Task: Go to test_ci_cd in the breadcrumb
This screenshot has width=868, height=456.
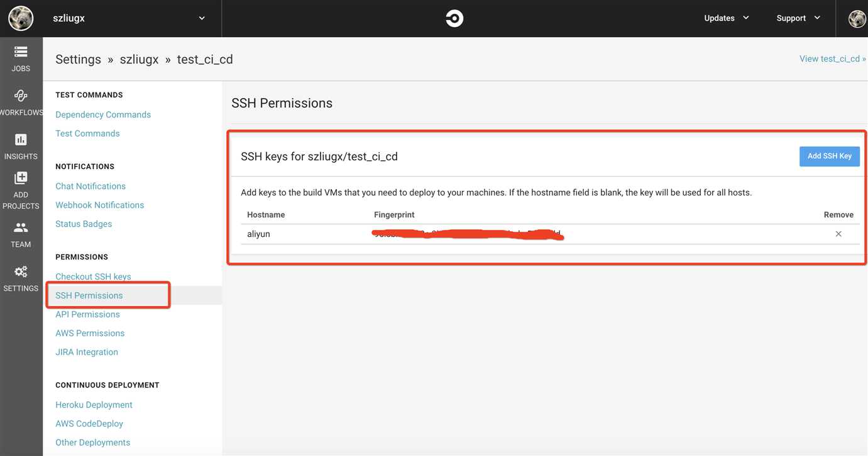Action: coord(205,59)
